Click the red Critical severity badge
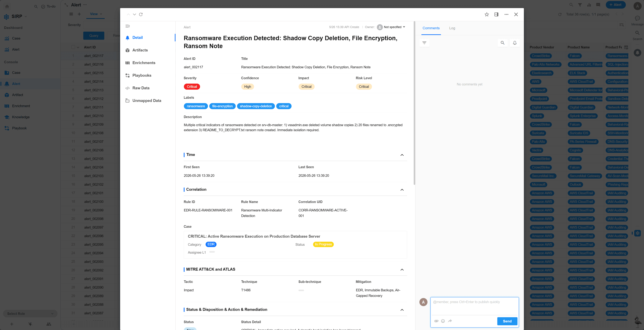This screenshot has width=644, height=330. (x=192, y=87)
